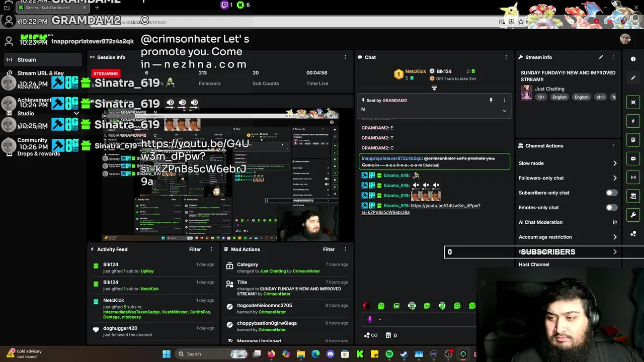Open Stream URL & Key page
Viewport: 644px width, 362px height.
coord(40,73)
